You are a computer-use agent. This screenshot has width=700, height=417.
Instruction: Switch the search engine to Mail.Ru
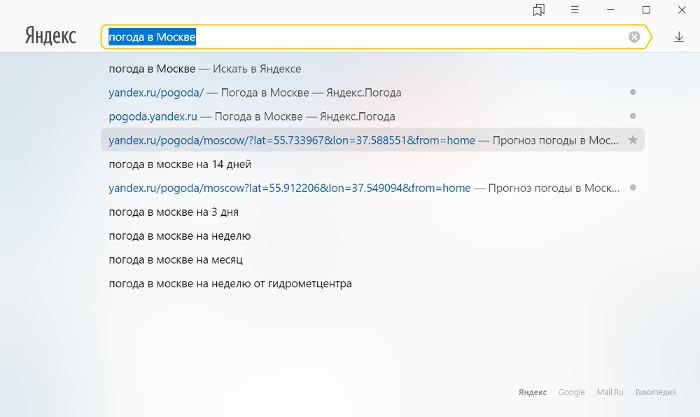click(x=610, y=392)
